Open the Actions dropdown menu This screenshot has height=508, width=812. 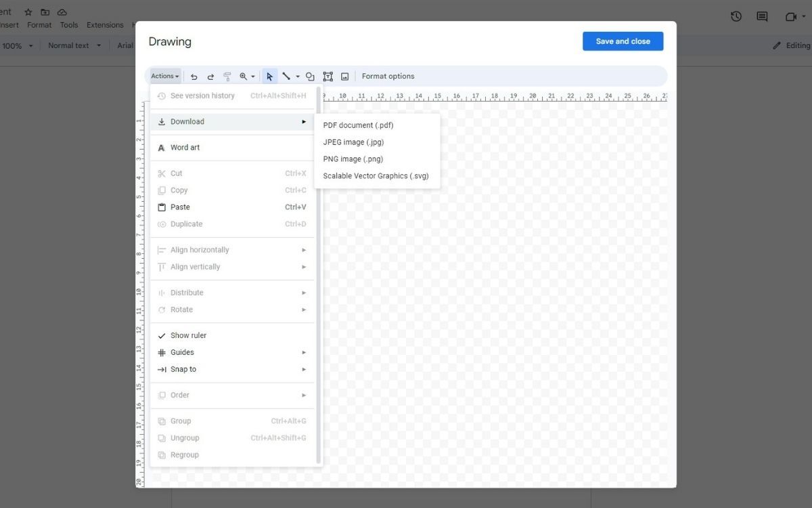[x=165, y=77]
